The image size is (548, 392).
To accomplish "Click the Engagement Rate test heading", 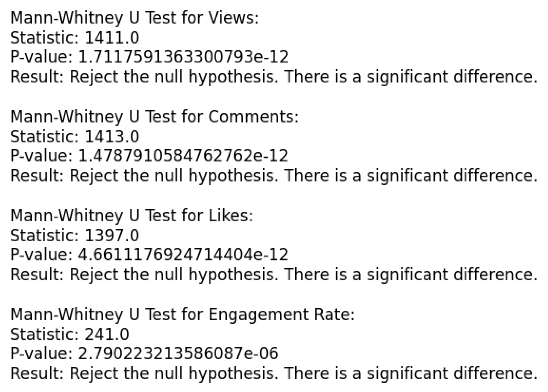I will (182, 315).
